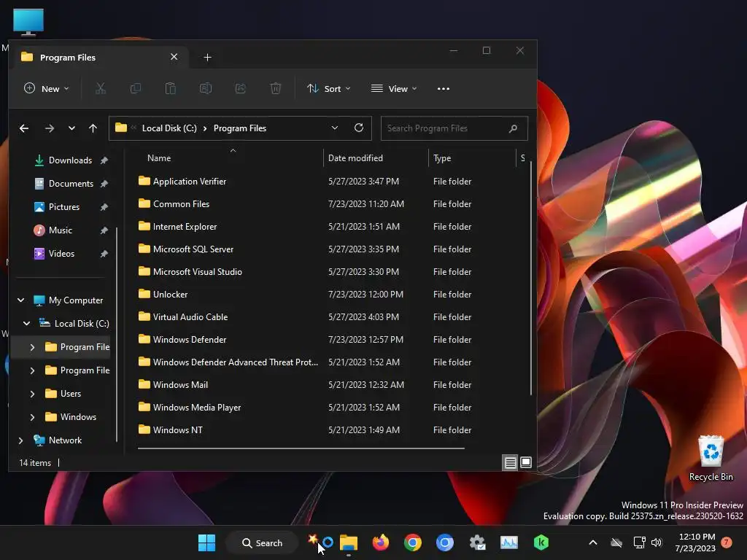The height and width of the screenshot is (560, 747).
Task: Expand the address bar history dropdown
Action: tap(335, 128)
